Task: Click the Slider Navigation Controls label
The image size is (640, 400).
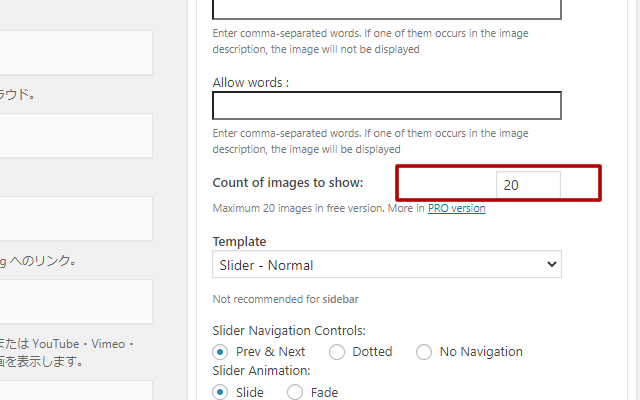Action: click(289, 330)
